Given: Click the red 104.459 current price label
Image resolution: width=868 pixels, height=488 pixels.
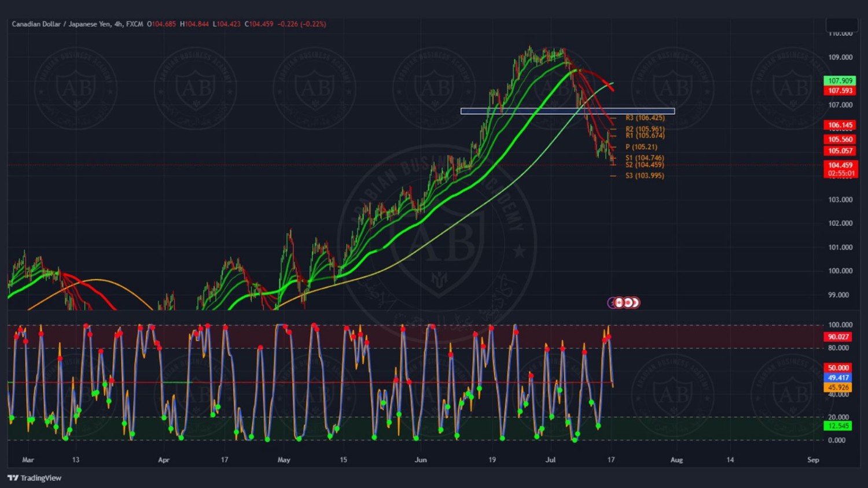Looking at the screenshot, I should click(840, 165).
